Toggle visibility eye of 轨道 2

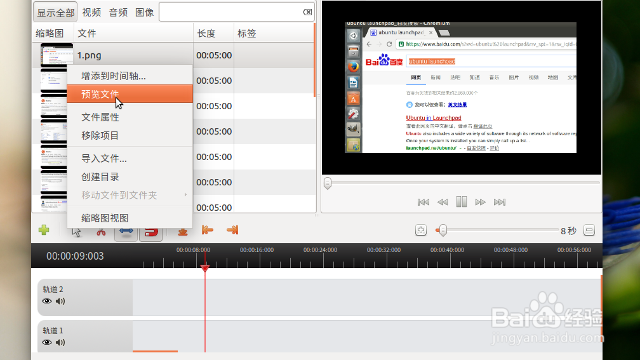(47, 301)
